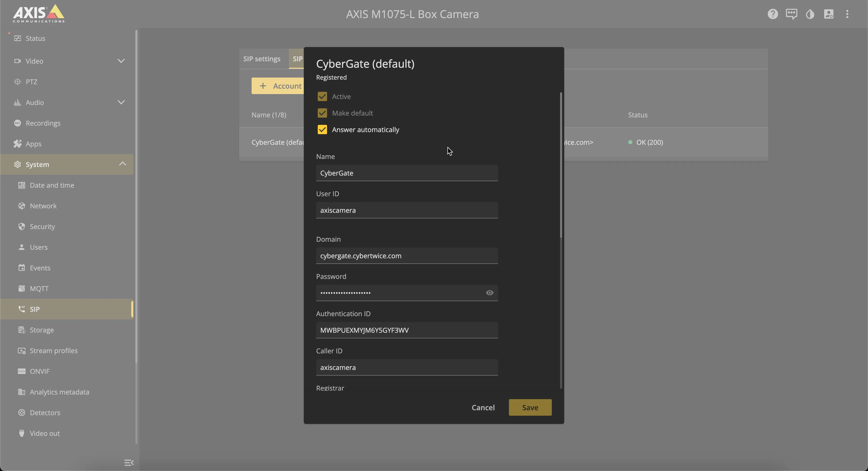
Task: Click the Domain input field
Action: 407,256
